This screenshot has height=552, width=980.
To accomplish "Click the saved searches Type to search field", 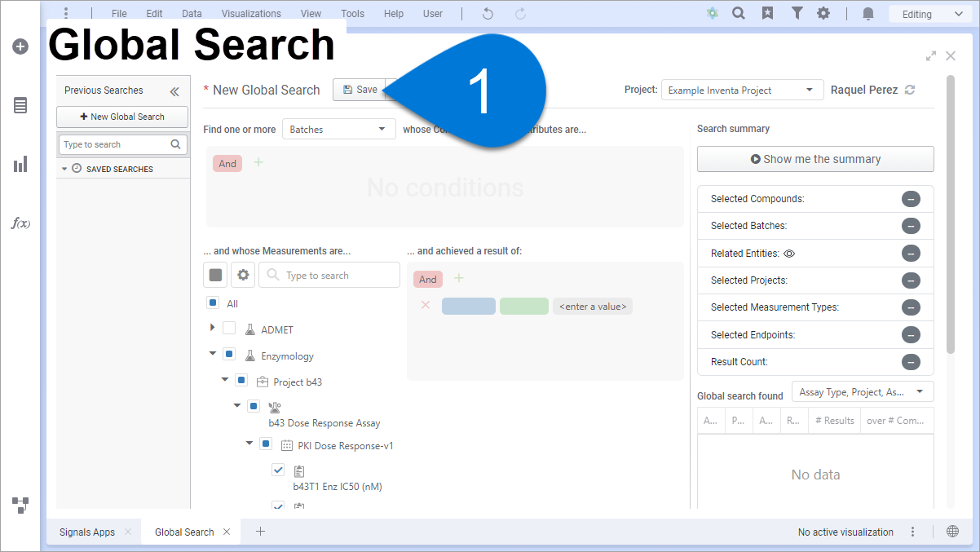I will (122, 144).
